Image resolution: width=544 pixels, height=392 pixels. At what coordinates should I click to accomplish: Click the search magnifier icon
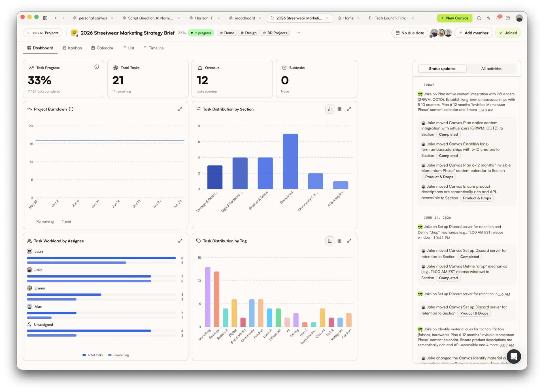tap(479, 18)
